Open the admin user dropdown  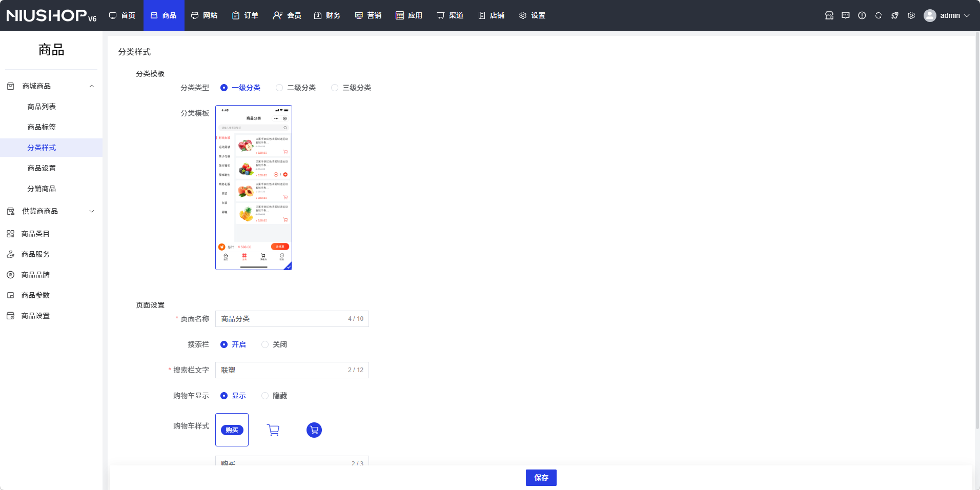pyautogui.click(x=947, y=15)
